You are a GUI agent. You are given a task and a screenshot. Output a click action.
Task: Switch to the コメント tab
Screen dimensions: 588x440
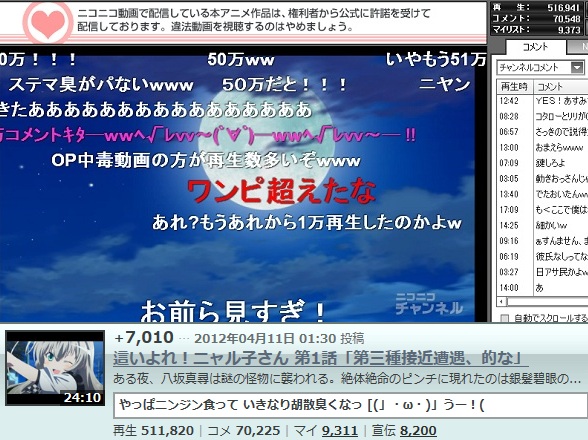[x=536, y=47]
